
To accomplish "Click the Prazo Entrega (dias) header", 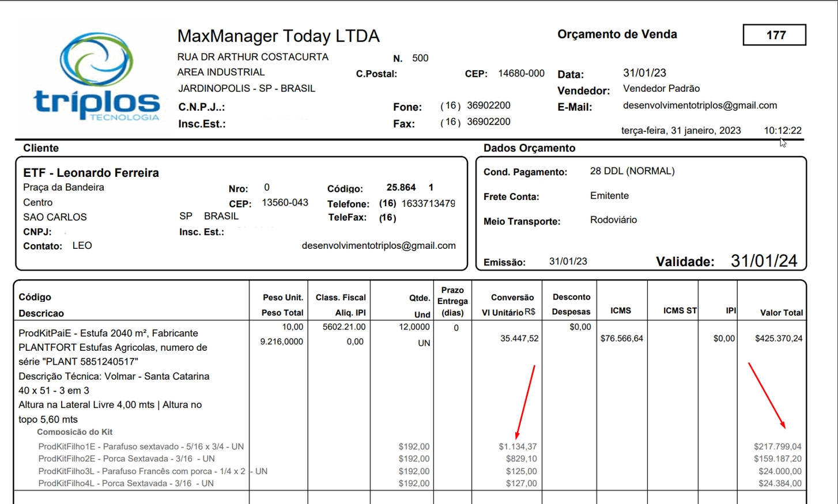I will coord(452,301).
